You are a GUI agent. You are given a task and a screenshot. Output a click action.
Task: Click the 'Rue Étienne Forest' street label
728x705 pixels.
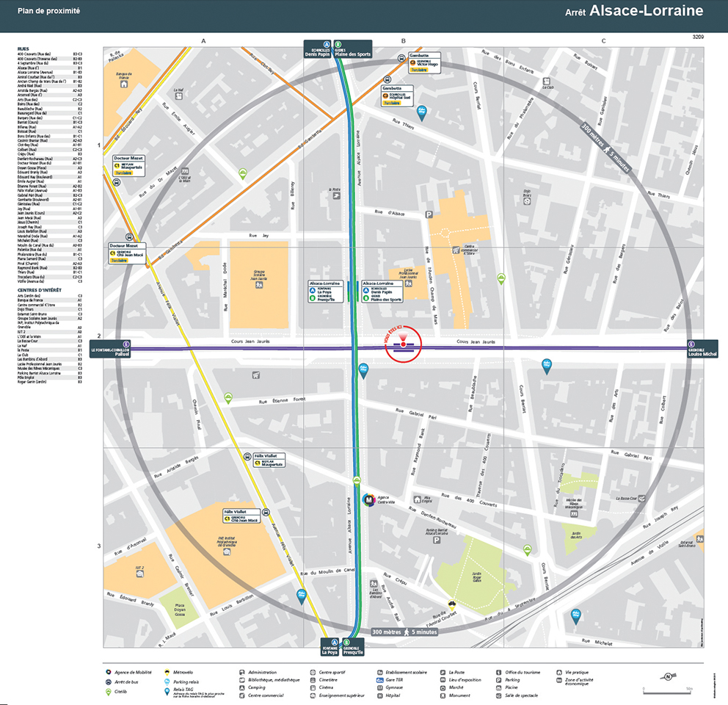283,400
